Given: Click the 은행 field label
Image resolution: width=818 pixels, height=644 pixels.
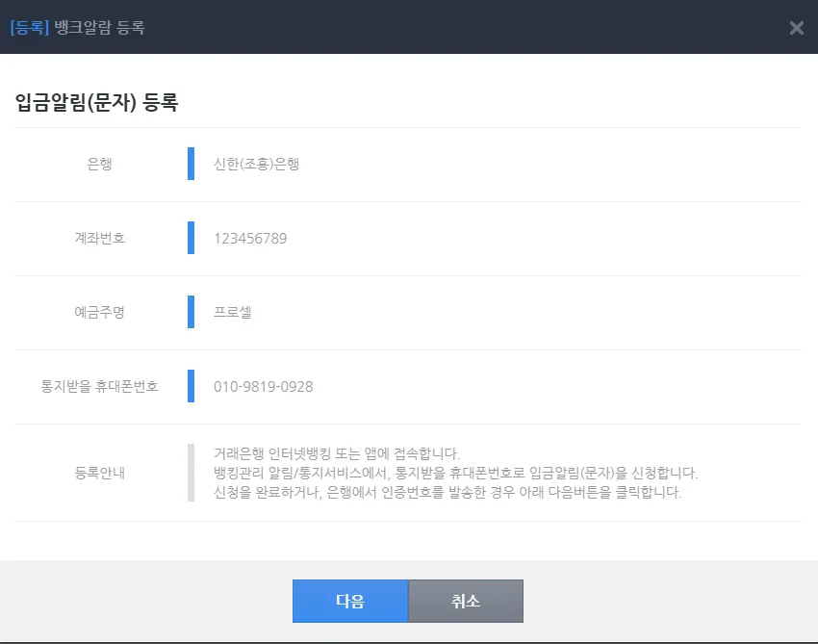Looking at the screenshot, I should pyautogui.click(x=100, y=164).
